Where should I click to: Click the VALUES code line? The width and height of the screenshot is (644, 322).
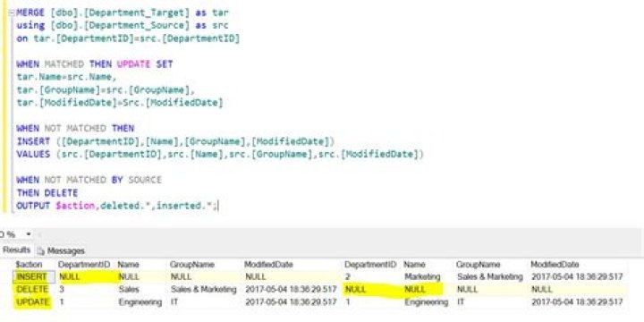click(220, 155)
